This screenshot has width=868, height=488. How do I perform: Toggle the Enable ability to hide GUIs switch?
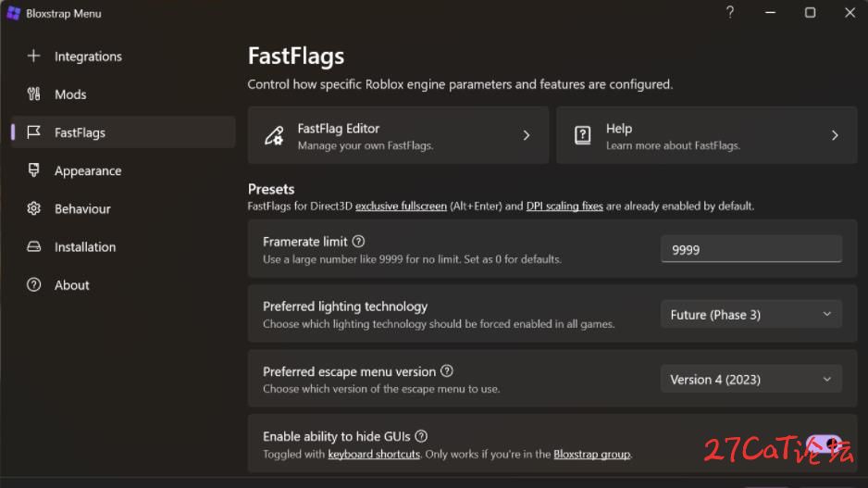[x=824, y=444]
